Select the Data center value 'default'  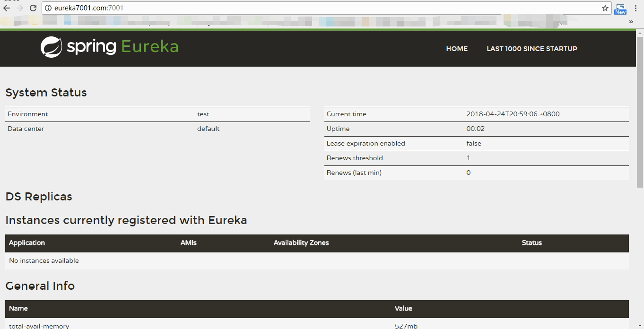[x=209, y=129]
